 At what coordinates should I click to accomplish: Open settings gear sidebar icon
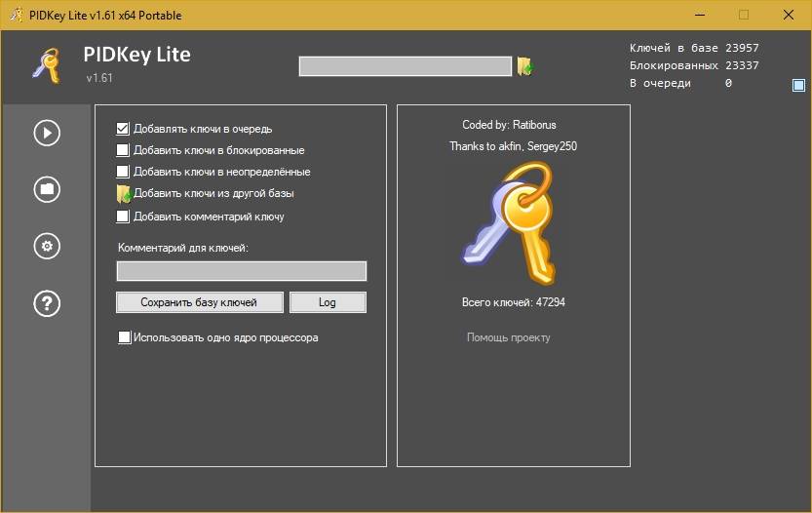(47, 246)
